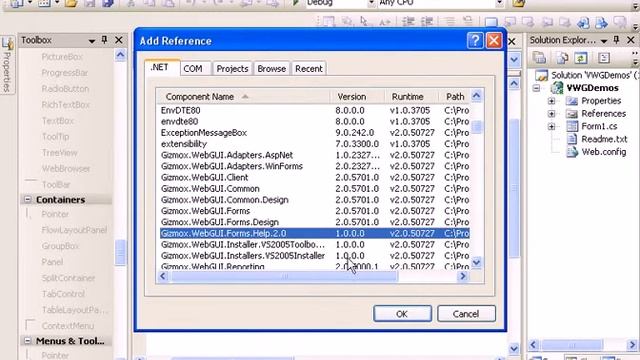
Task: Click the horizontal scrollbar thumb in component list
Action: [284, 276]
